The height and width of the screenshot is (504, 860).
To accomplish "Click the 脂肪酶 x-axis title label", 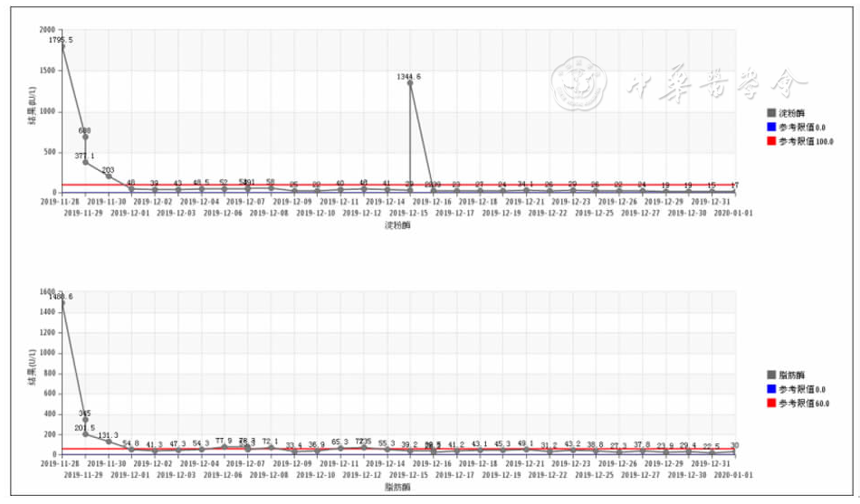I will click(398, 487).
